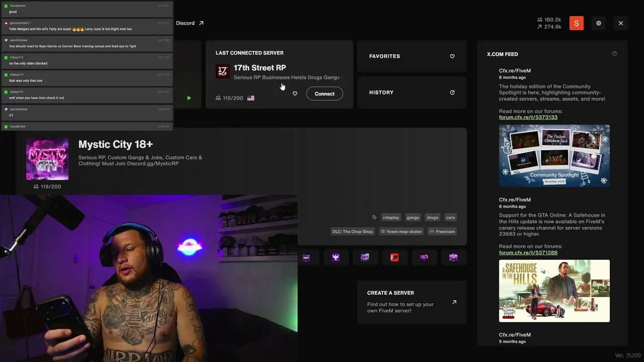Click the Mystic City logo thumbnail
Screen dimensions: 644x362
tap(47, 159)
